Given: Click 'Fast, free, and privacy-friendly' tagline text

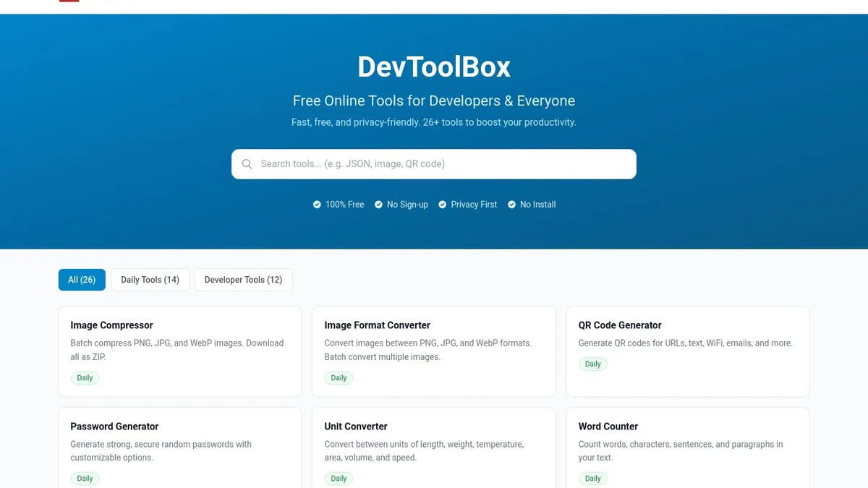Looking at the screenshot, I should coord(434,122).
